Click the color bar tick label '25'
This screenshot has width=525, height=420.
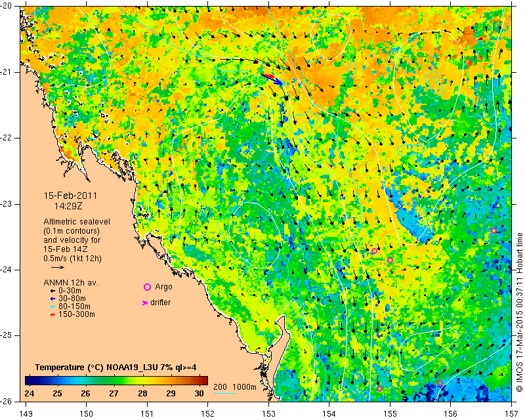pos(57,393)
